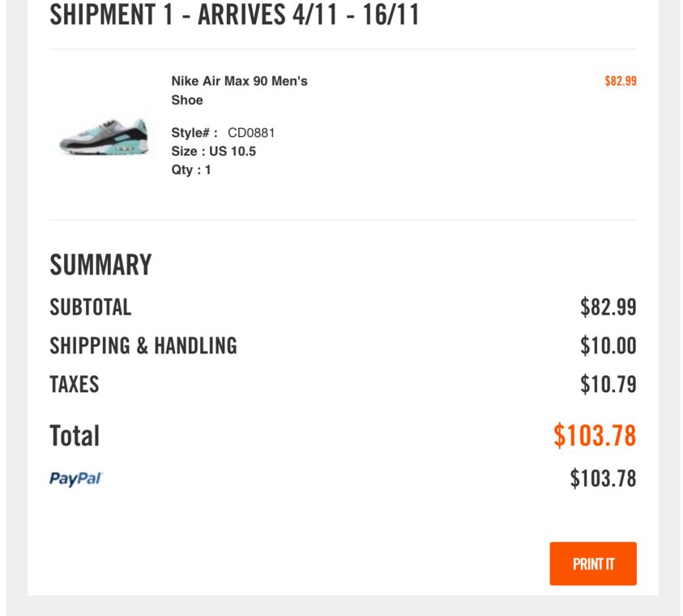Click the Style# CD0881 text
Screen dimensions: 683x616
pos(221,133)
